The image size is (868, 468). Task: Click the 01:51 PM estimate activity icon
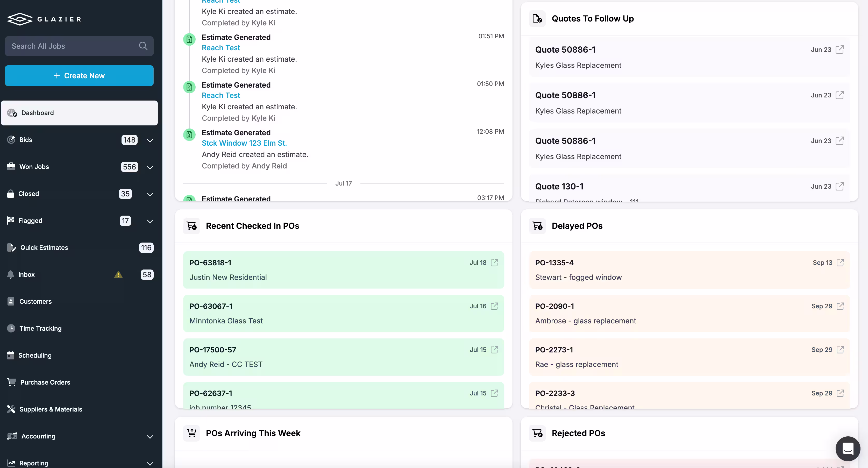tap(189, 39)
